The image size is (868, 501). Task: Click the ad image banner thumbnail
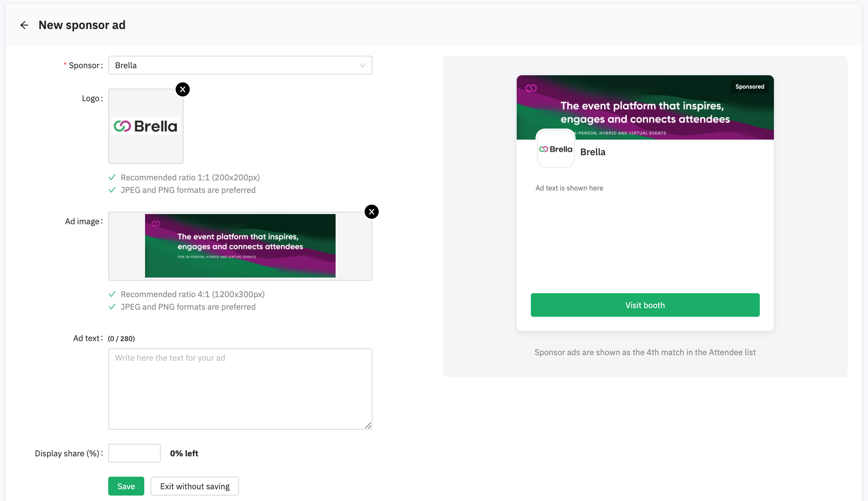(x=240, y=246)
